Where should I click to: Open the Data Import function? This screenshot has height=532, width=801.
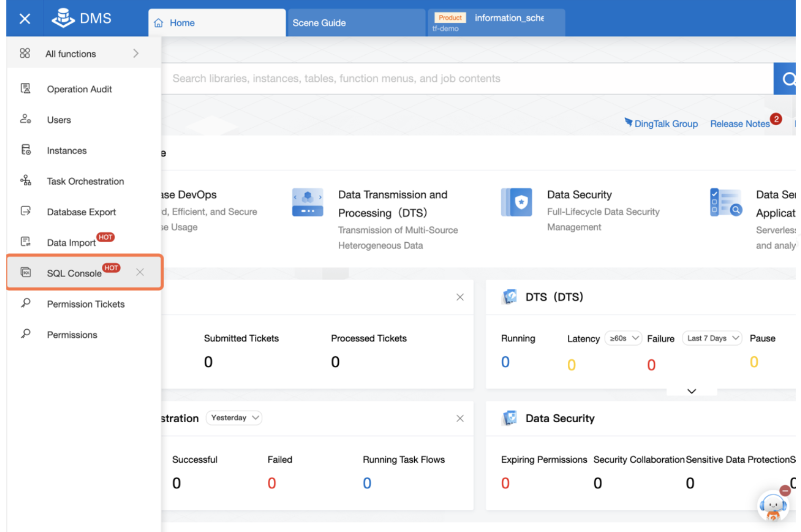pyautogui.click(x=71, y=242)
